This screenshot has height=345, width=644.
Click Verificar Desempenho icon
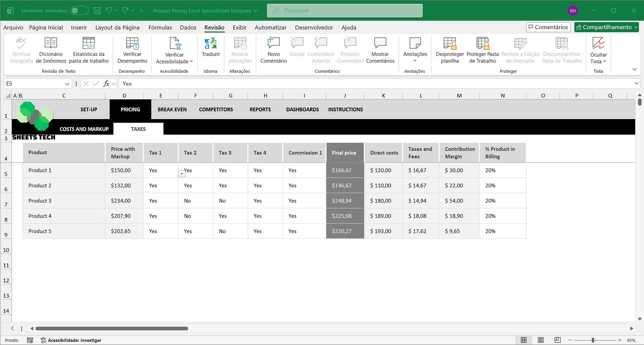pos(132,43)
